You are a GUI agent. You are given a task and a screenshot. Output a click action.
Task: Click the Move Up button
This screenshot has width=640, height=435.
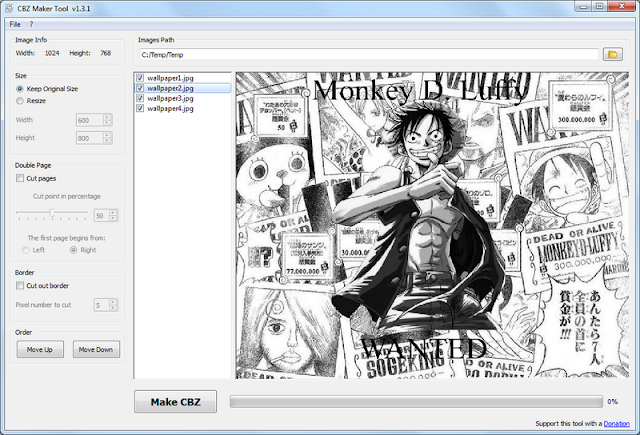(40, 349)
